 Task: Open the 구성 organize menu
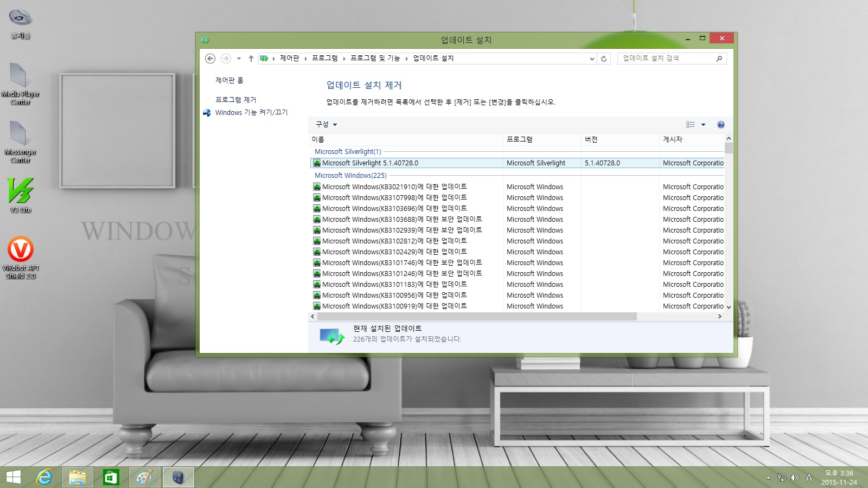327,125
